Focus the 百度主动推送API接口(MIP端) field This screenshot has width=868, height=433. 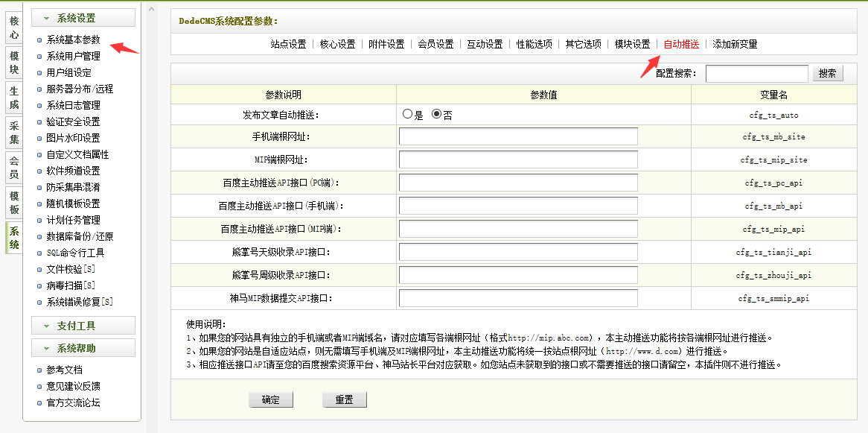tap(518, 228)
